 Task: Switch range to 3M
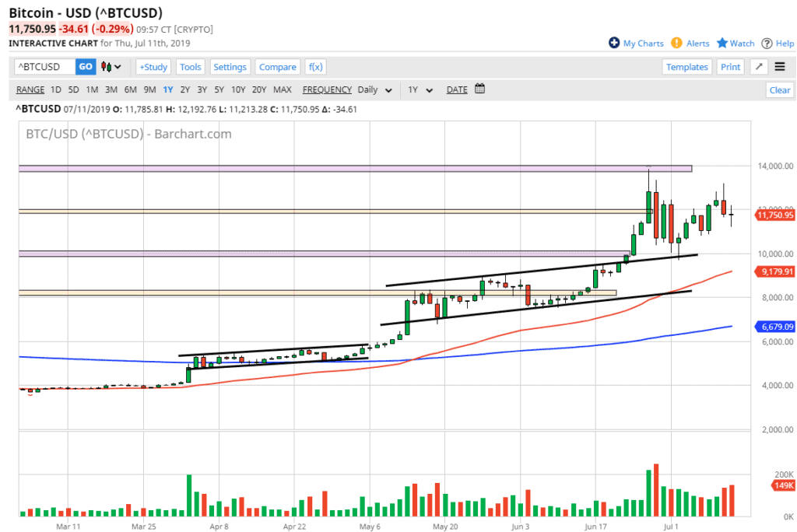pyautogui.click(x=111, y=89)
